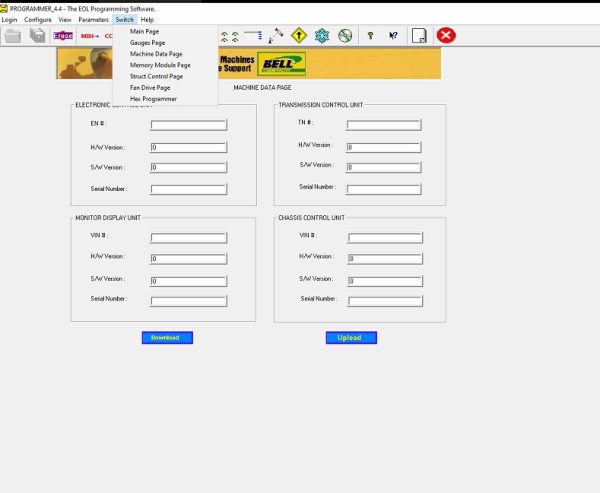Click Chassis Control H/W Version field

pos(385,259)
